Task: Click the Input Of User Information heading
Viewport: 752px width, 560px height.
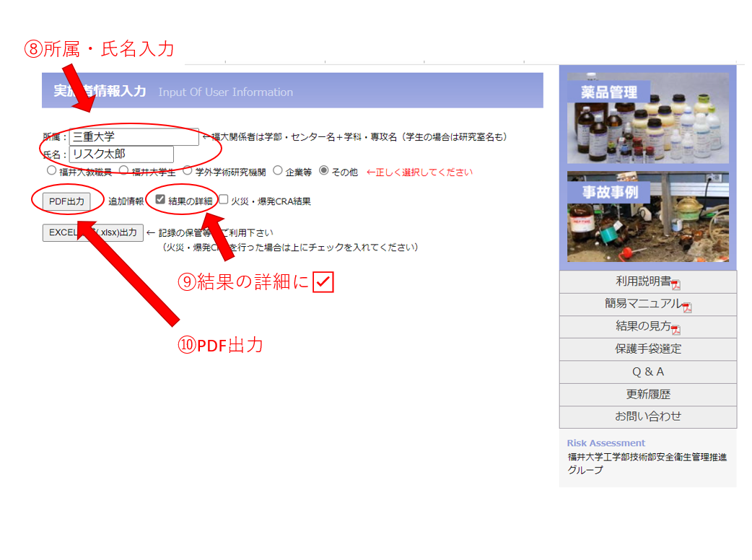Action: pyautogui.click(x=225, y=92)
